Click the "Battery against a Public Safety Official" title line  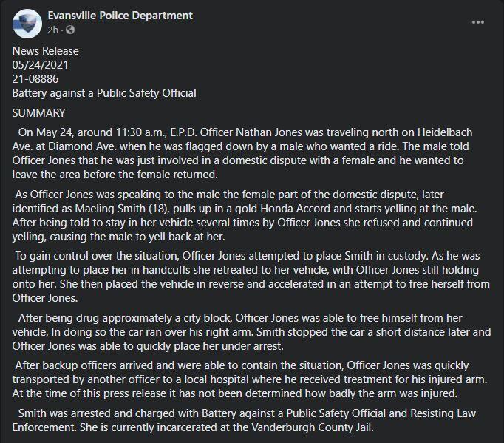click(104, 93)
